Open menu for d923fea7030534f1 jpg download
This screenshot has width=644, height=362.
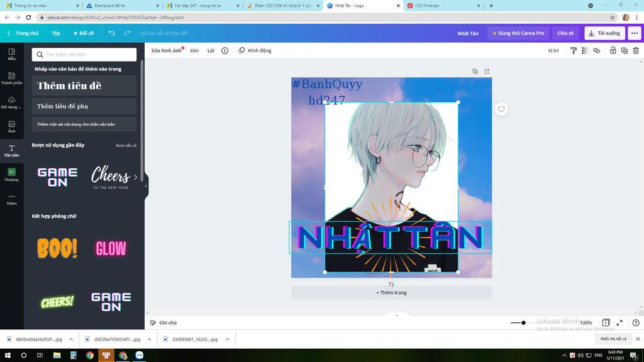tap(149, 339)
